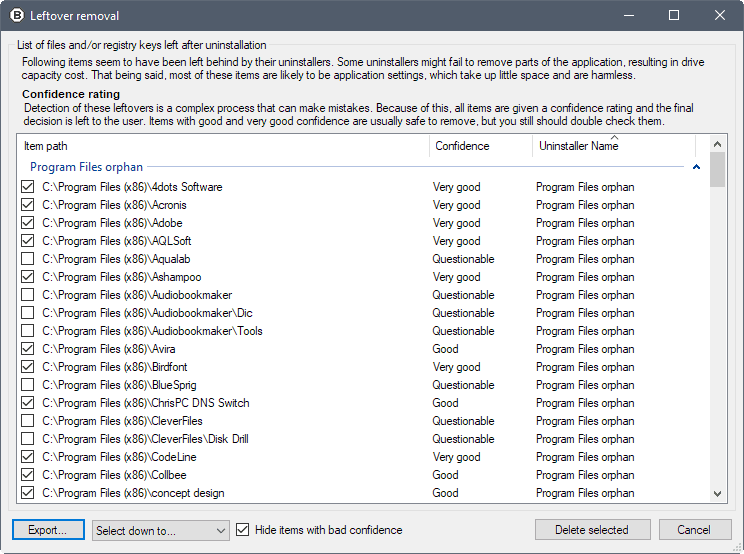This screenshot has width=744, height=554.
Task: Click the Export button
Action: coord(48,530)
